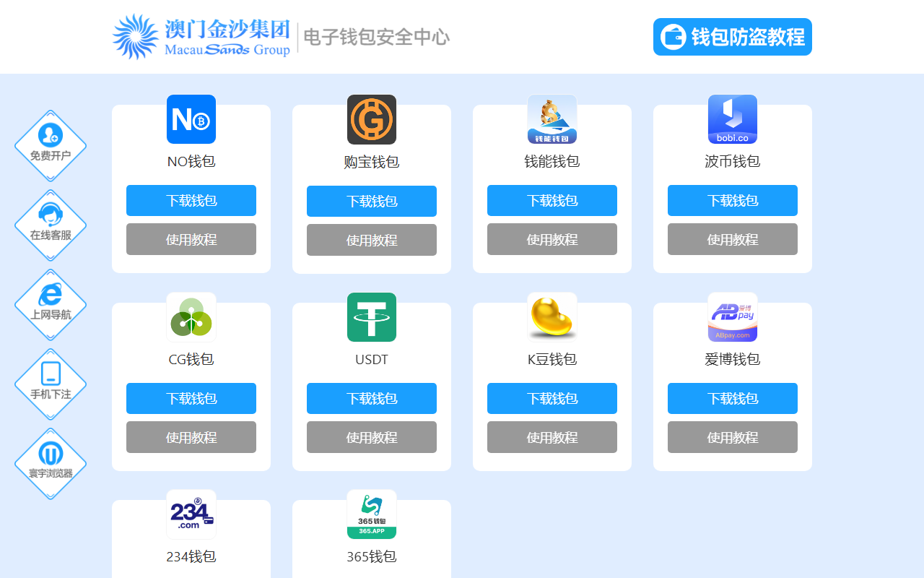
Task: Open the 手机下注 mobile betting sidebar icon
Action: click(x=51, y=384)
